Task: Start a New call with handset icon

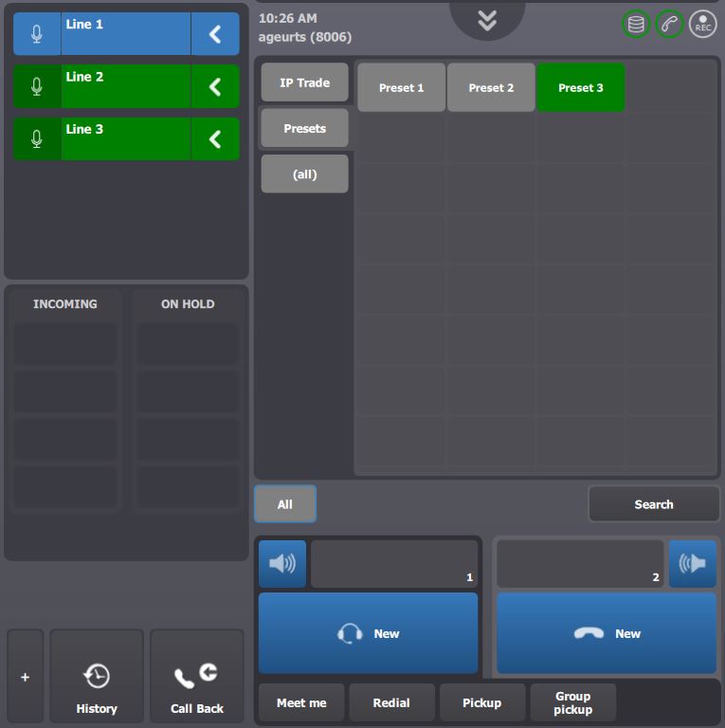Action: (x=607, y=633)
